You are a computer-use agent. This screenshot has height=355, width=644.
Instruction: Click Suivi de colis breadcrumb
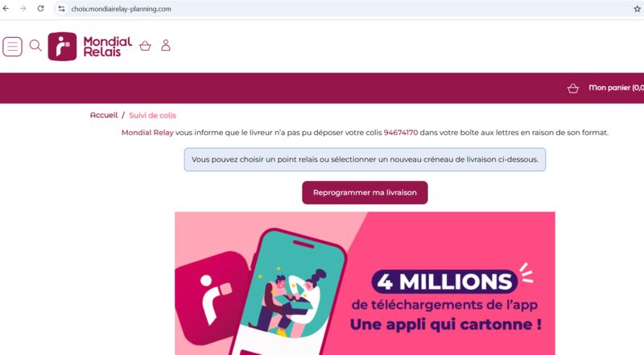(x=152, y=115)
